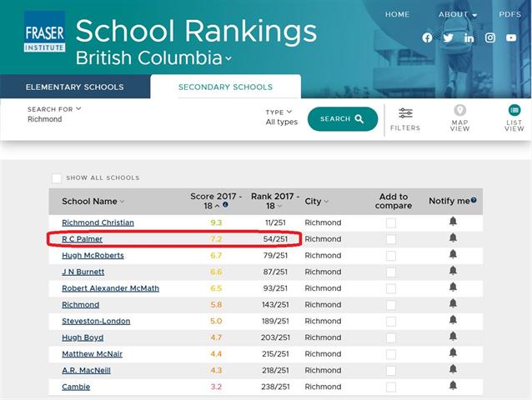532x400 pixels.
Task: Open the J N Burnett school link
Action: pyautogui.click(x=82, y=272)
